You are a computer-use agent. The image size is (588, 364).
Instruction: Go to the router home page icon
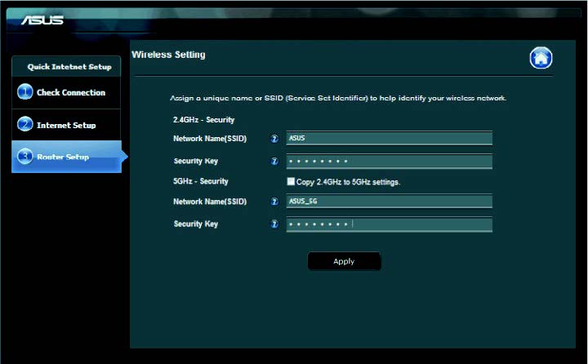[541, 58]
